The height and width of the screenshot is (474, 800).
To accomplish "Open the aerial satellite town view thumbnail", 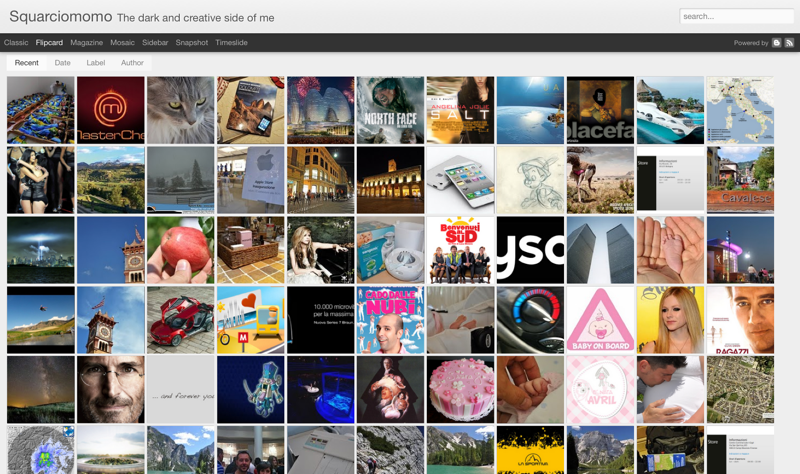I will click(740, 390).
